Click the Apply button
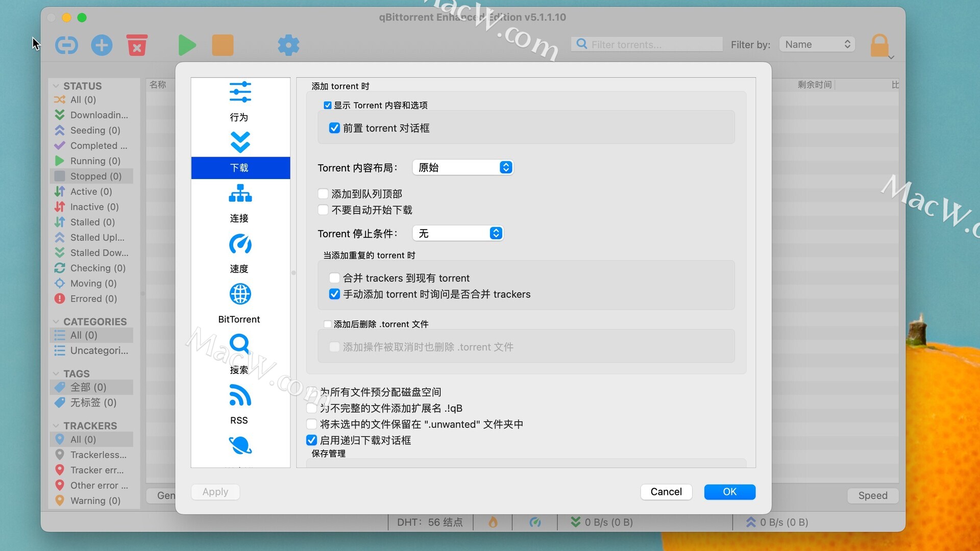980x551 pixels. tap(215, 492)
